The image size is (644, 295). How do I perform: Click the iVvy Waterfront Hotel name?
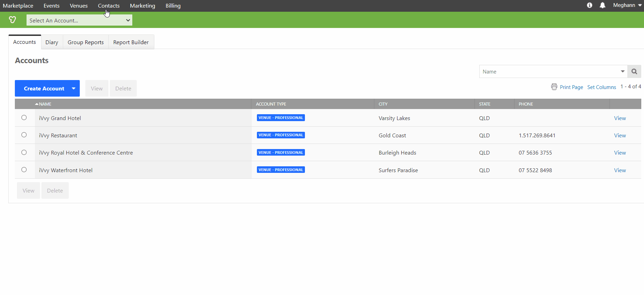pyautogui.click(x=66, y=170)
